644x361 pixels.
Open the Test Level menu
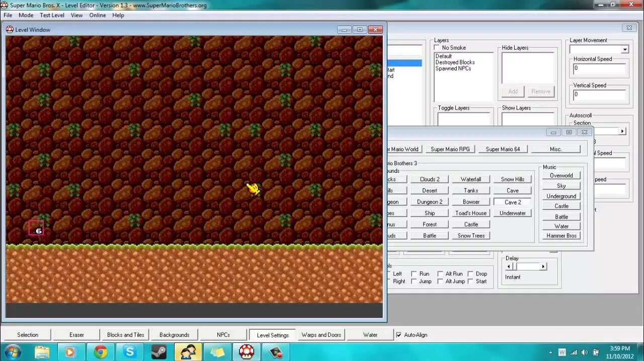pyautogui.click(x=52, y=15)
